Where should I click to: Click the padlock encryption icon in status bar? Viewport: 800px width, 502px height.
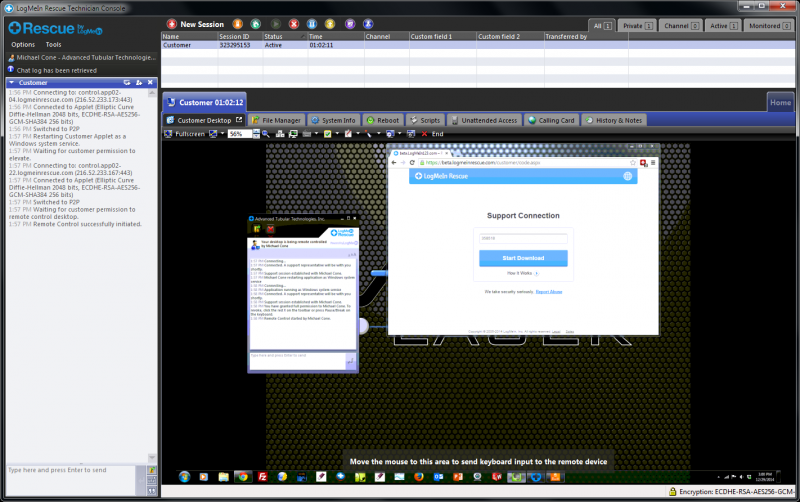coord(672,491)
